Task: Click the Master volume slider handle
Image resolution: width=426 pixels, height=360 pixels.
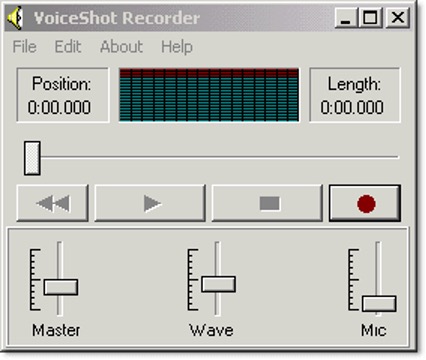Action: [x=61, y=287]
